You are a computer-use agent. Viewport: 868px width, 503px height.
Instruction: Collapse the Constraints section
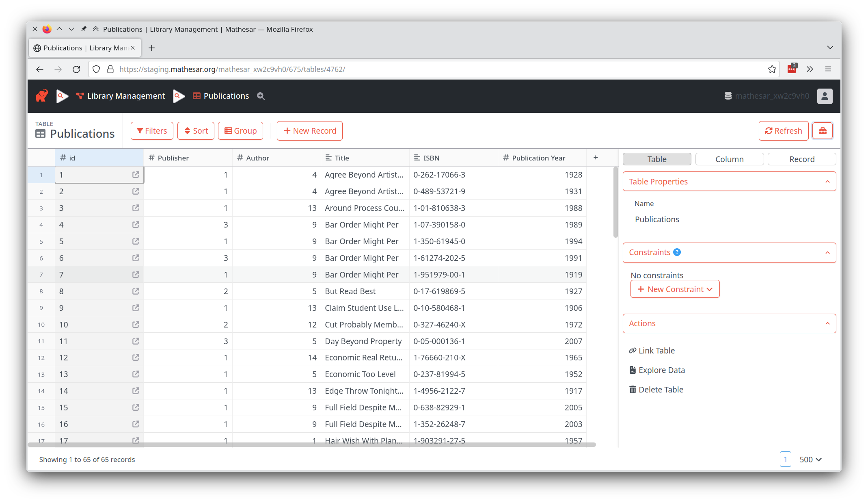pos(827,252)
